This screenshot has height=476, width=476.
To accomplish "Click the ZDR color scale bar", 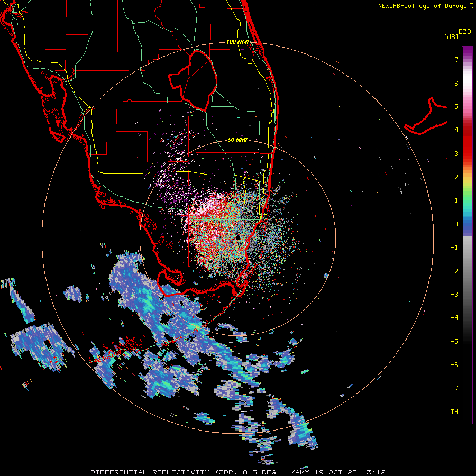I will point(467,235).
